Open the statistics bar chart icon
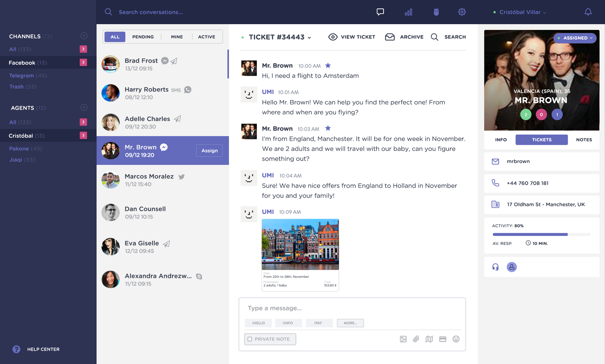 tap(408, 12)
